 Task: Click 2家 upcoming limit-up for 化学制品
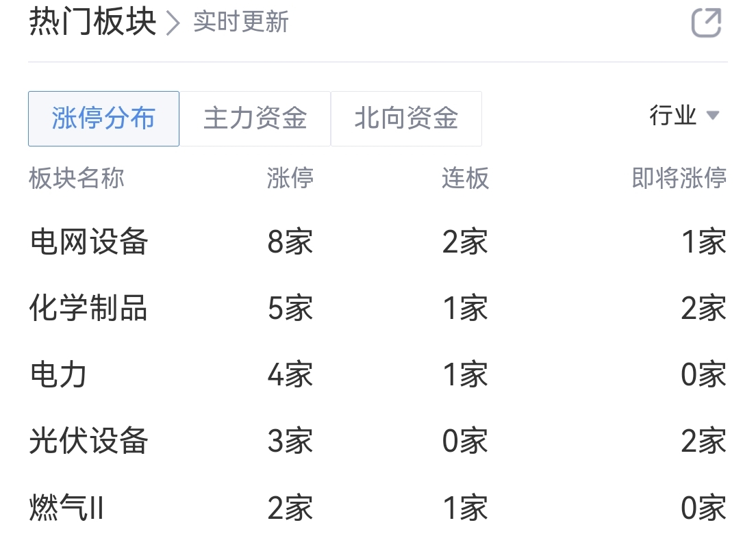coord(703,308)
